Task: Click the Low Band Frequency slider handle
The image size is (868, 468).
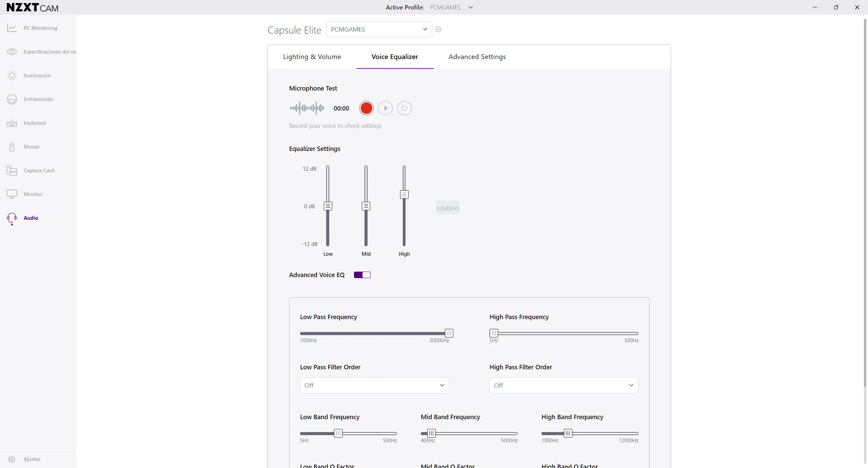Action: 338,433
